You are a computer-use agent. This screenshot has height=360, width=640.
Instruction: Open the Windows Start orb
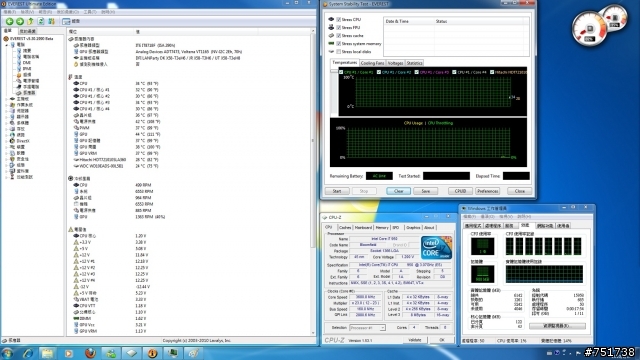(7, 353)
